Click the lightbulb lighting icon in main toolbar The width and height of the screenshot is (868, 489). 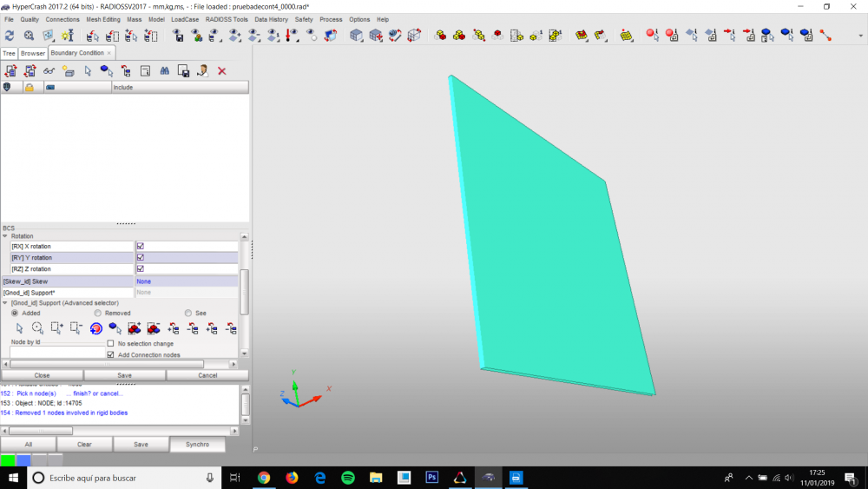[x=68, y=36]
